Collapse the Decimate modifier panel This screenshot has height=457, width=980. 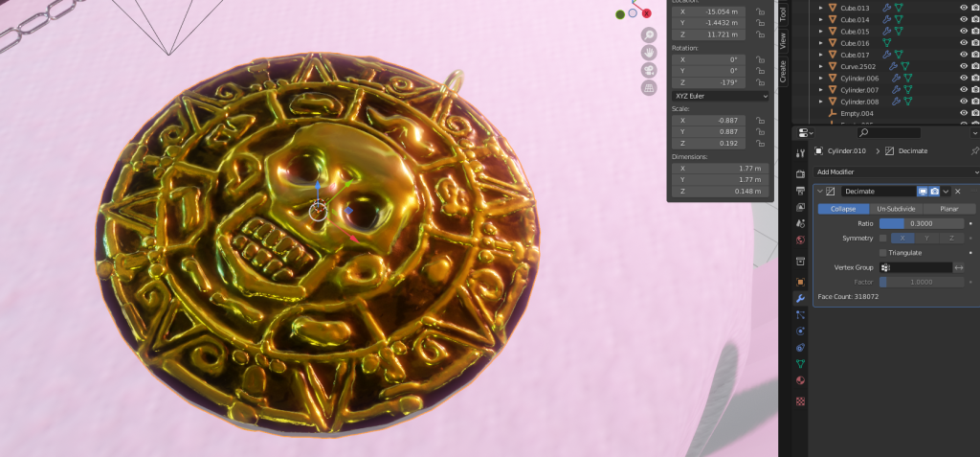pyautogui.click(x=820, y=192)
